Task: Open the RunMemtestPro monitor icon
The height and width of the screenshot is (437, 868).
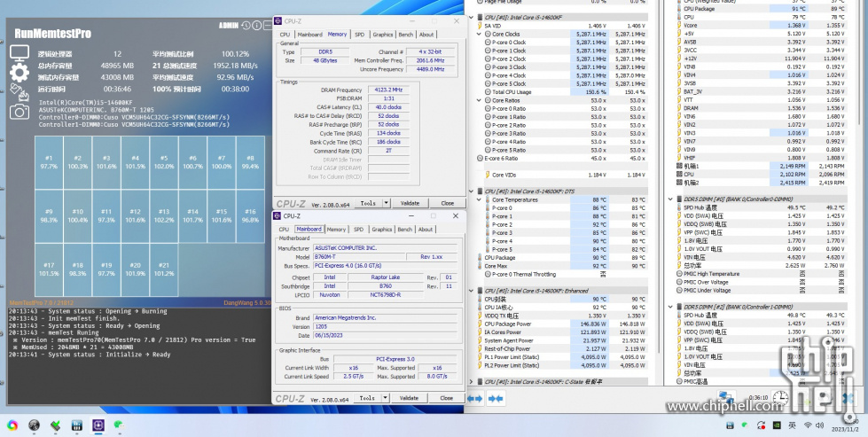Action: tap(20, 53)
